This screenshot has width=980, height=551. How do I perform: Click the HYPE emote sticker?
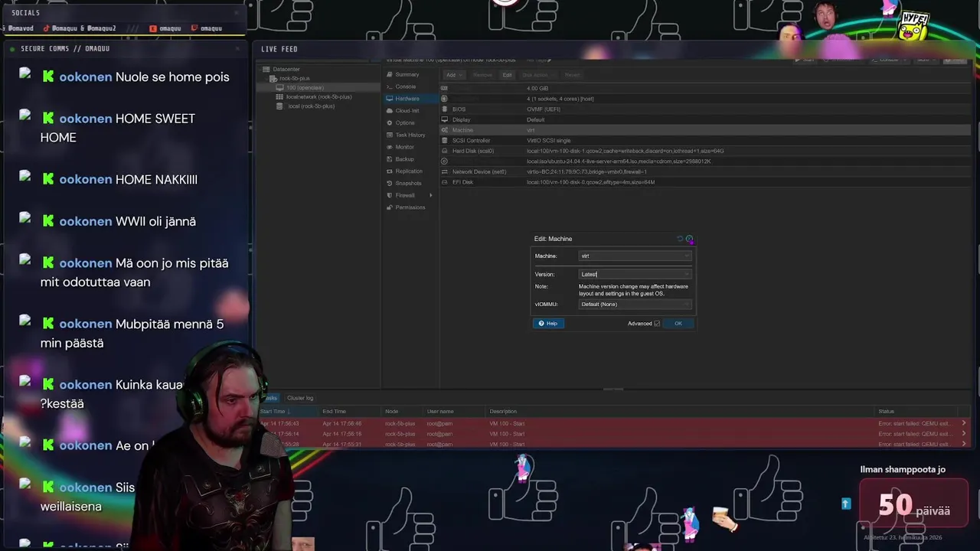913,25
